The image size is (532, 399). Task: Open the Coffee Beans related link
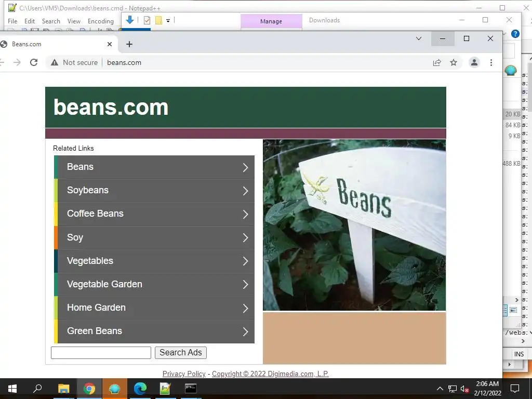tap(154, 214)
